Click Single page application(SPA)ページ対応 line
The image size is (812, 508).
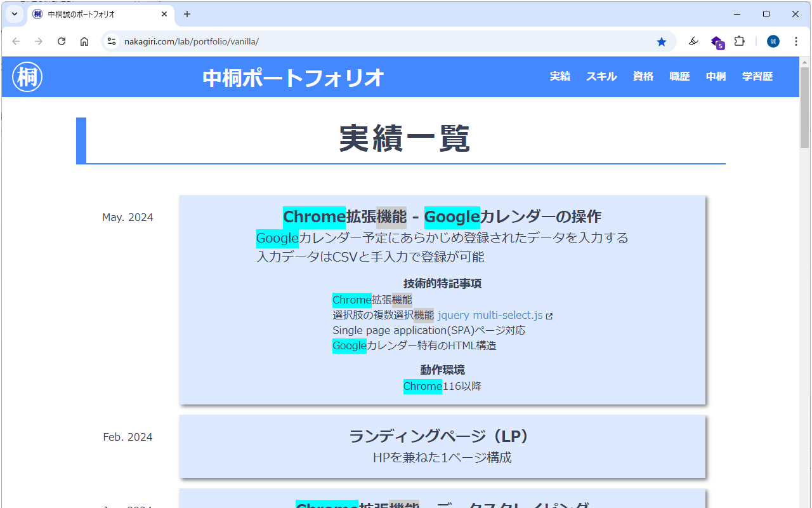click(429, 330)
